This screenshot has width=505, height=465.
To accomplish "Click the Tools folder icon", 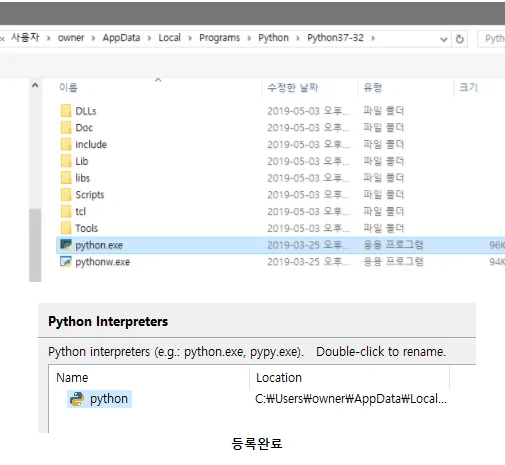I will coord(66,228).
